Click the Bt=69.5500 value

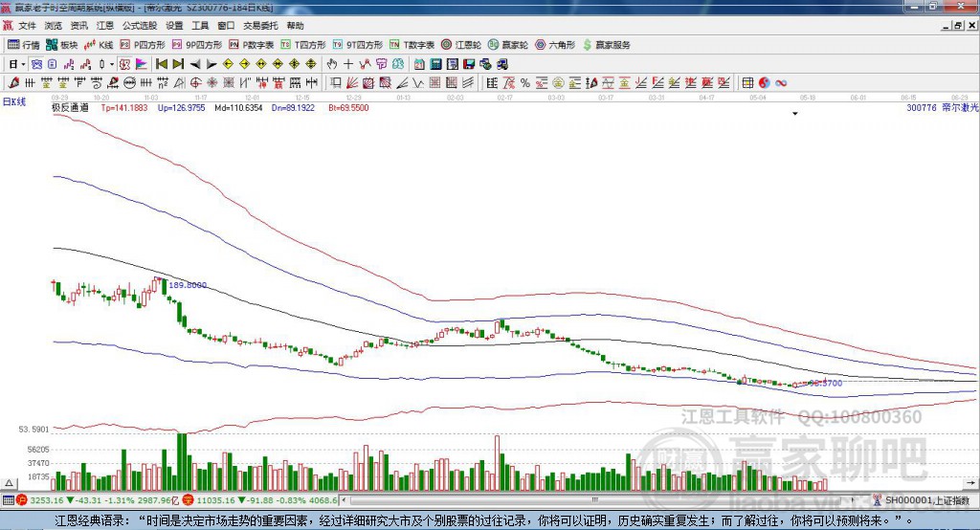coord(348,107)
